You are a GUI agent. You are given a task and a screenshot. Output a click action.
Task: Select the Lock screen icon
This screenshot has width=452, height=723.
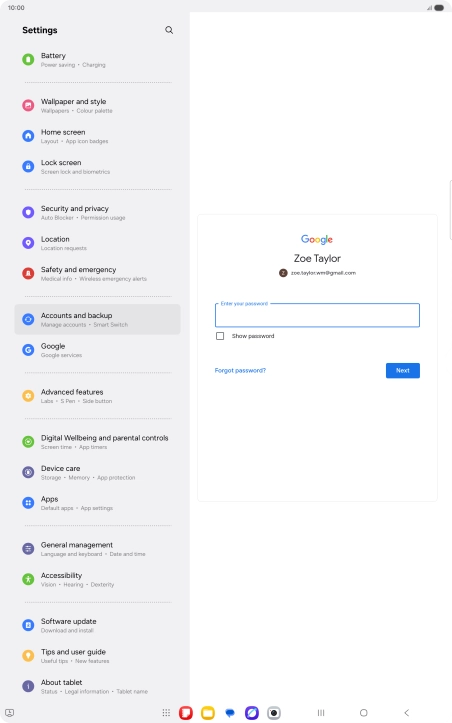[28, 166]
